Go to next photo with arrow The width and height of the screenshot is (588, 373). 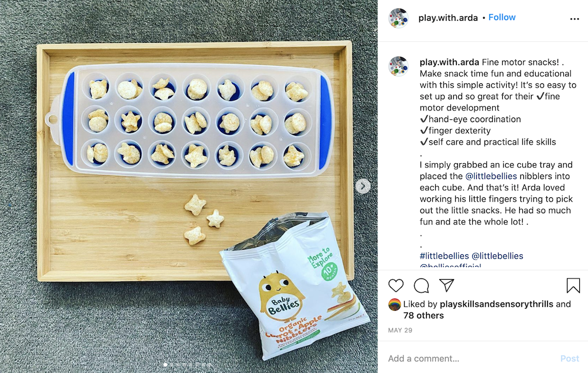click(x=363, y=186)
